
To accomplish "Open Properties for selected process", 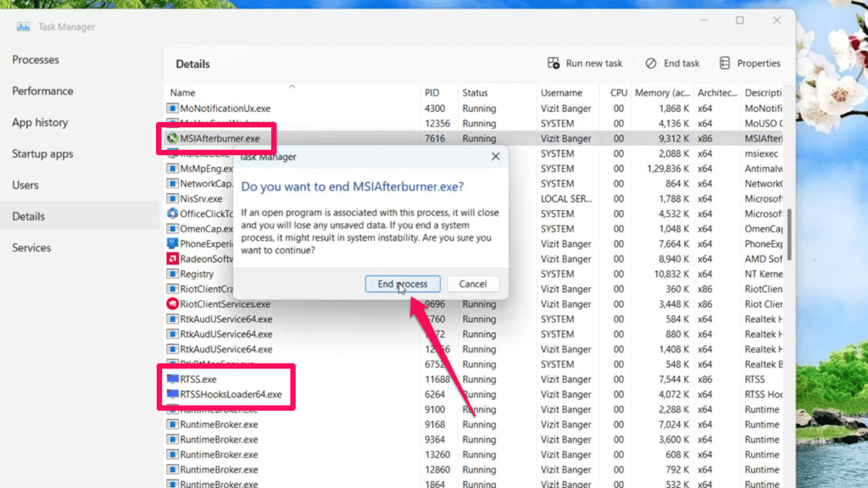I will [x=749, y=63].
